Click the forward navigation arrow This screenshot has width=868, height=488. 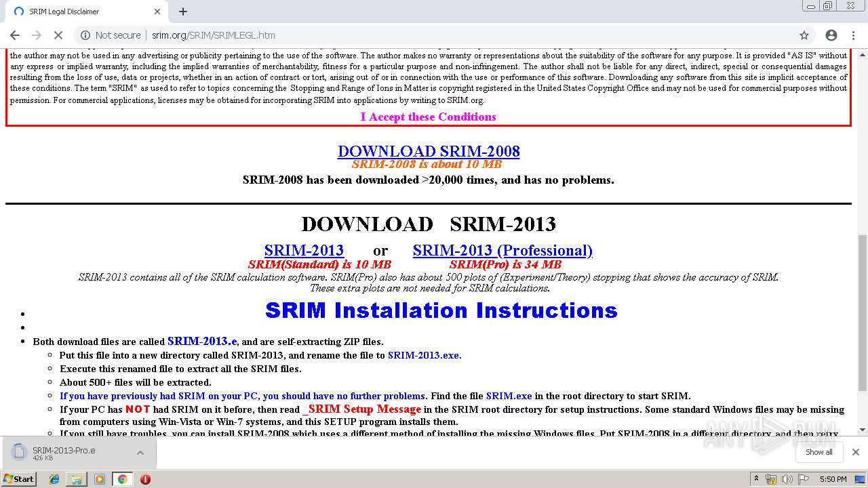tap(37, 35)
